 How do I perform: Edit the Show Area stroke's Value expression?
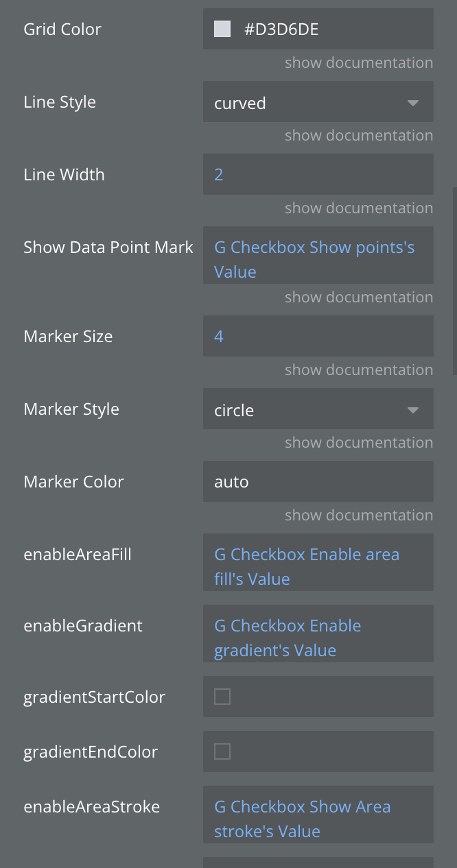click(x=302, y=819)
